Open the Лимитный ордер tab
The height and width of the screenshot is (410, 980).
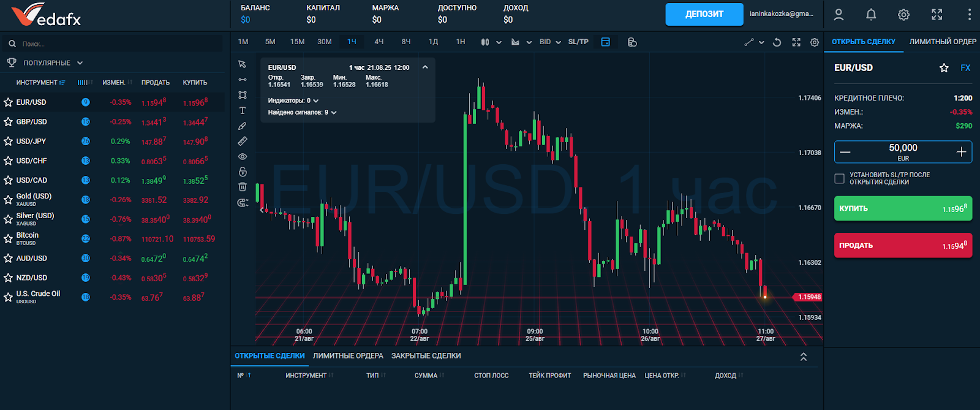pos(943,42)
